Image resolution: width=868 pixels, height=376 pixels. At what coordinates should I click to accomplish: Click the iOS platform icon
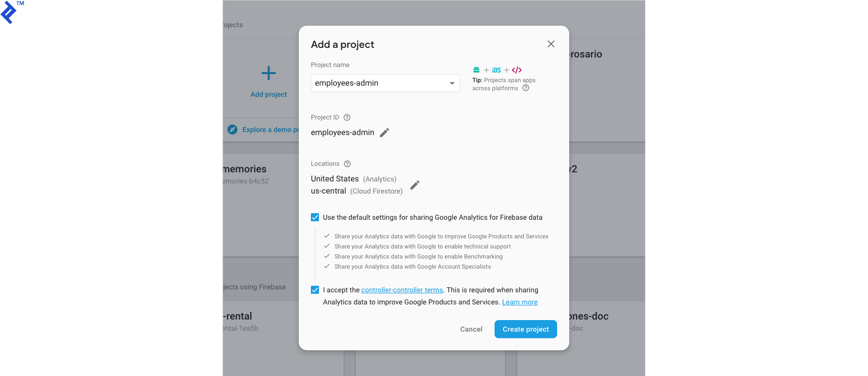coord(496,70)
